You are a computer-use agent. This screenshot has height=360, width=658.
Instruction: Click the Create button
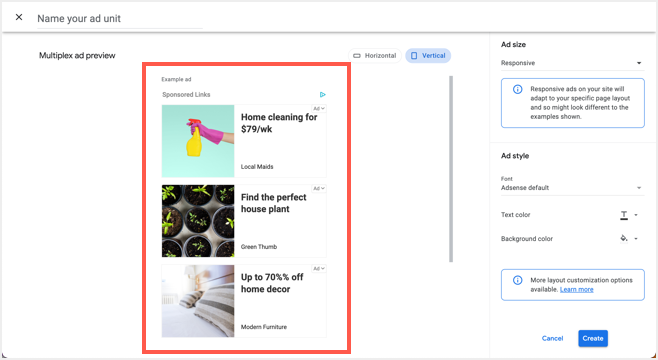593,338
